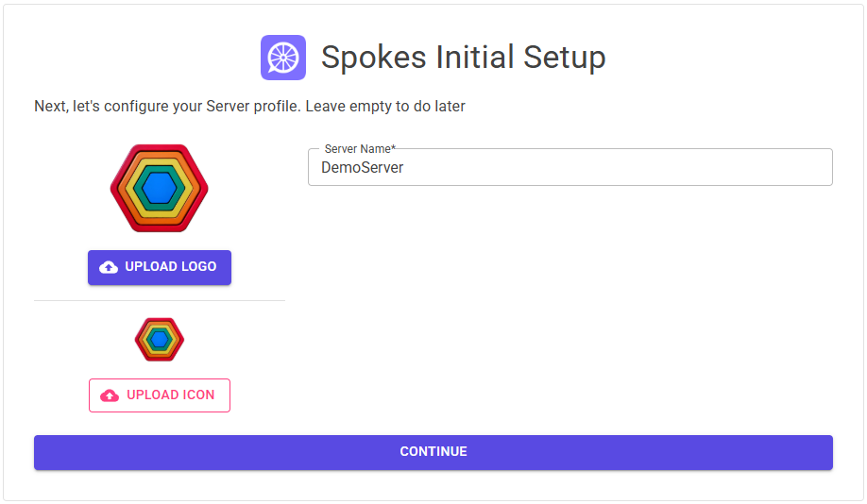Click the 'Leave empty to do later' text
The image size is (867, 504).
pyautogui.click(x=385, y=106)
